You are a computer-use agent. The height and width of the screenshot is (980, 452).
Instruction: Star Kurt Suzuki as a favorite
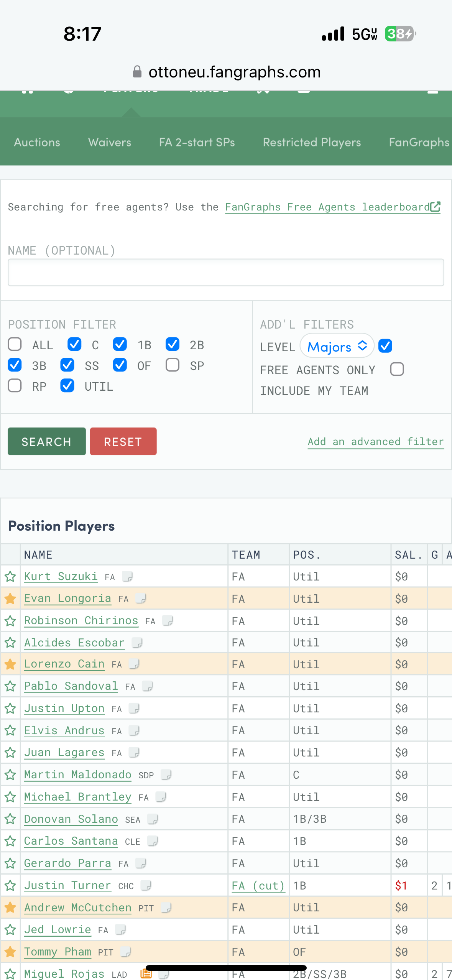point(10,576)
